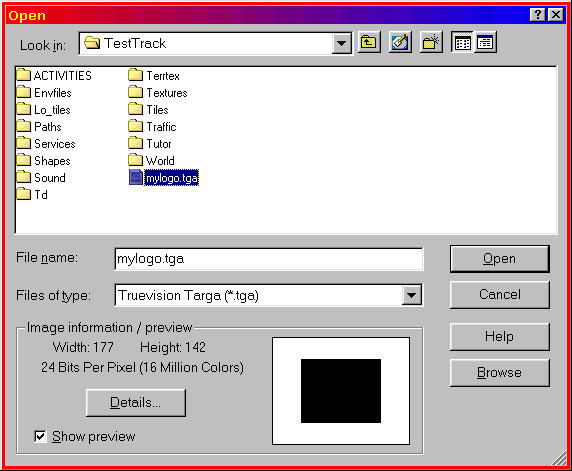The width and height of the screenshot is (572, 471).
Task: Open image Details button
Action: click(x=136, y=402)
